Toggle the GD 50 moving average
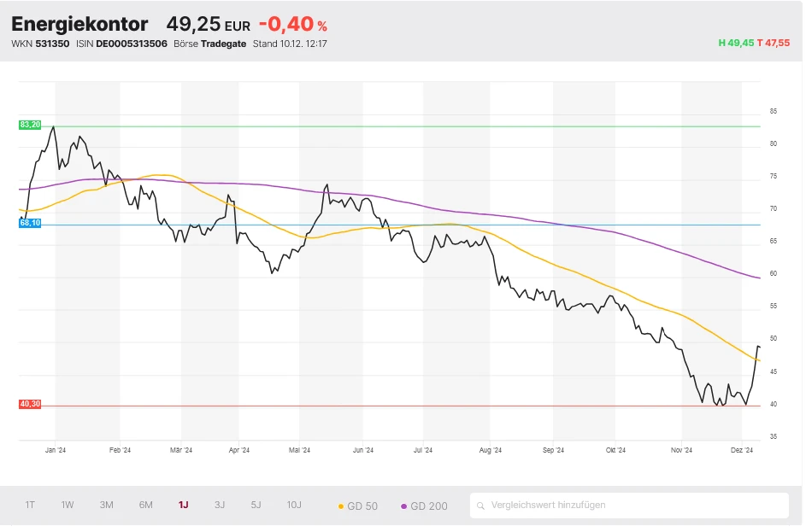806x532 pixels. 358,506
